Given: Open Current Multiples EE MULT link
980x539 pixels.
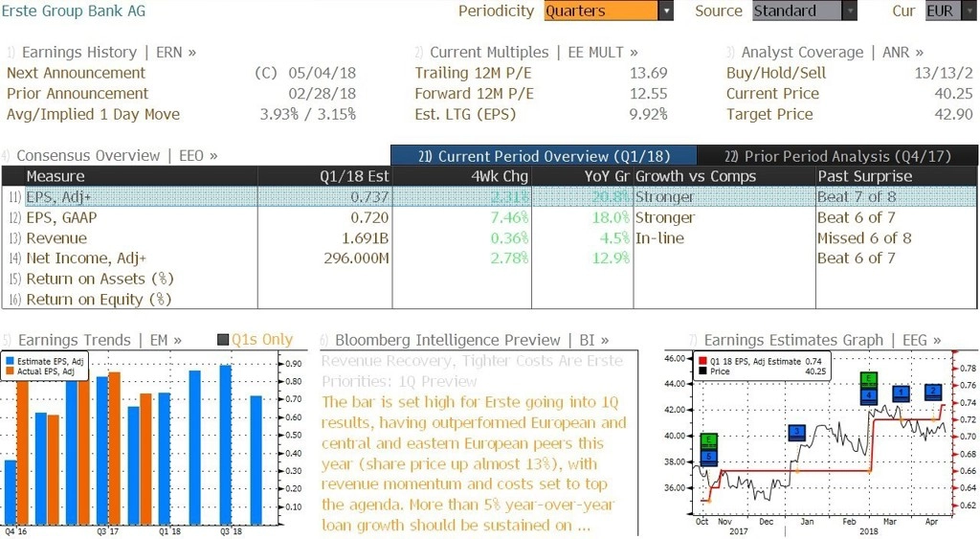Looking at the screenshot, I should [x=534, y=53].
